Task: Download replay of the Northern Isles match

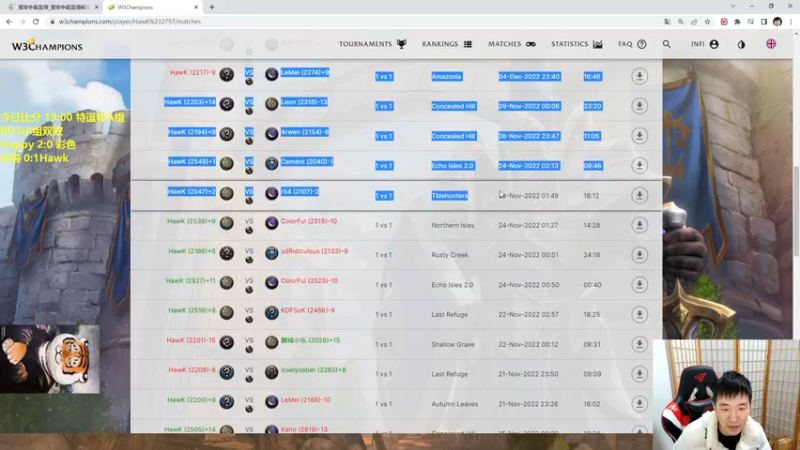Action: pos(639,225)
